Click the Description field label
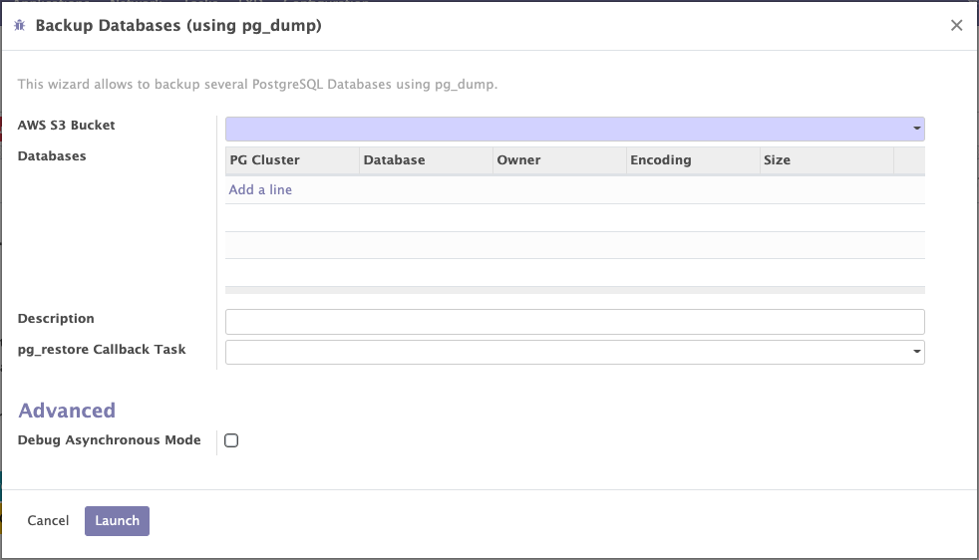This screenshot has width=979, height=560. coord(56,319)
